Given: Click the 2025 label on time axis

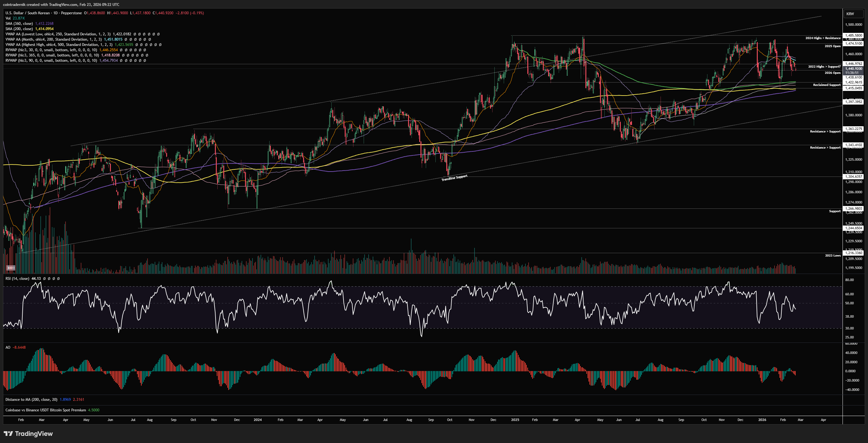Looking at the screenshot, I should click(515, 420).
